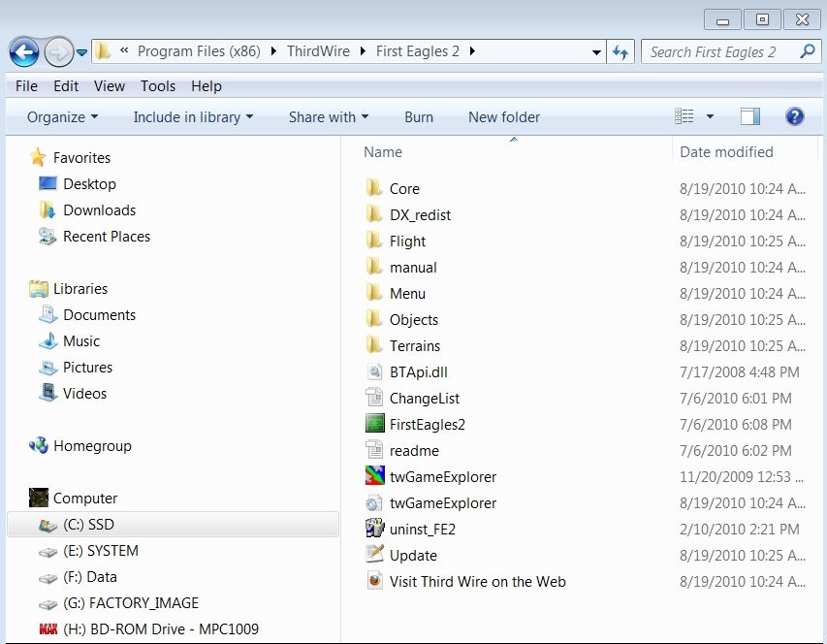Open the Help menu
Screen dimensions: 827x644
point(207,86)
